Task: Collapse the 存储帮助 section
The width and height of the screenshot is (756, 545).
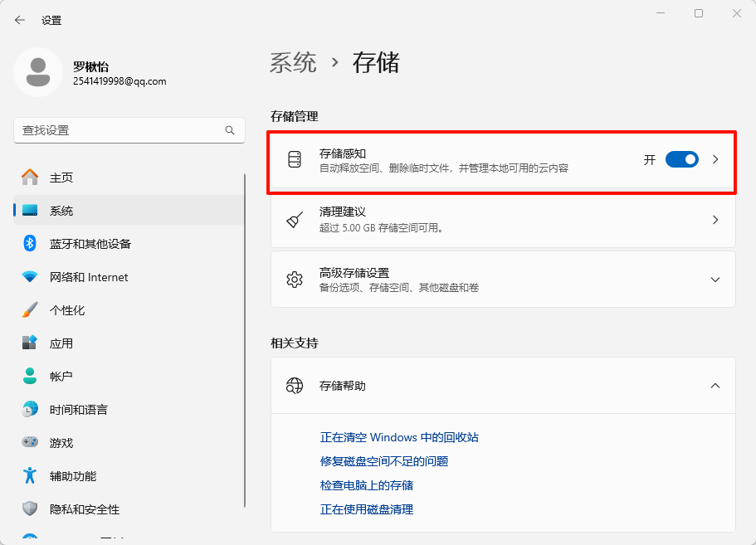Action: pyautogui.click(x=715, y=386)
